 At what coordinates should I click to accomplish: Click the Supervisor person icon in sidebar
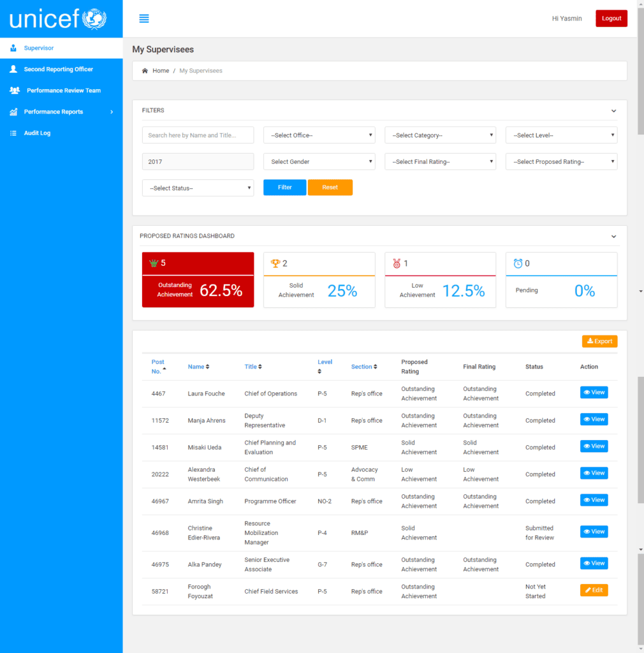13,48
